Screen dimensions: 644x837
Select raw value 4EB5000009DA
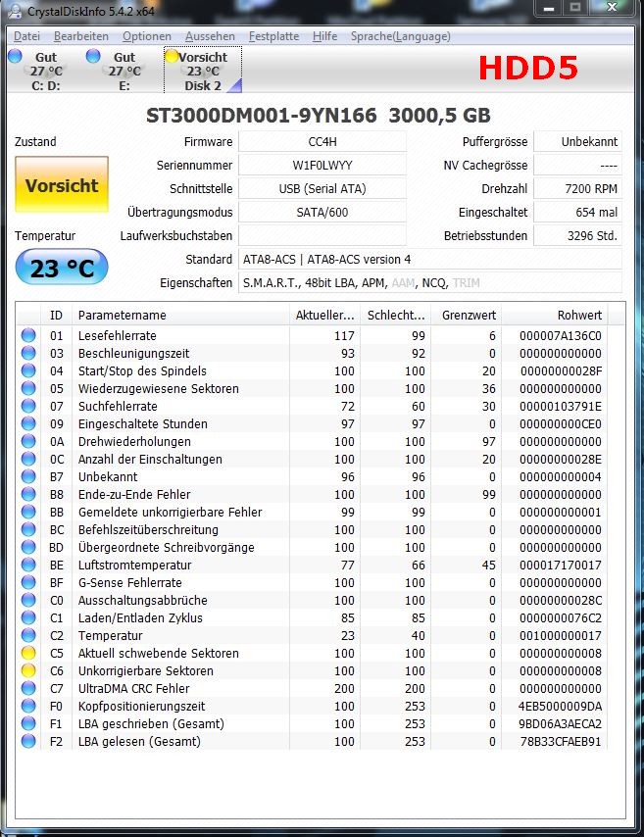560,707
